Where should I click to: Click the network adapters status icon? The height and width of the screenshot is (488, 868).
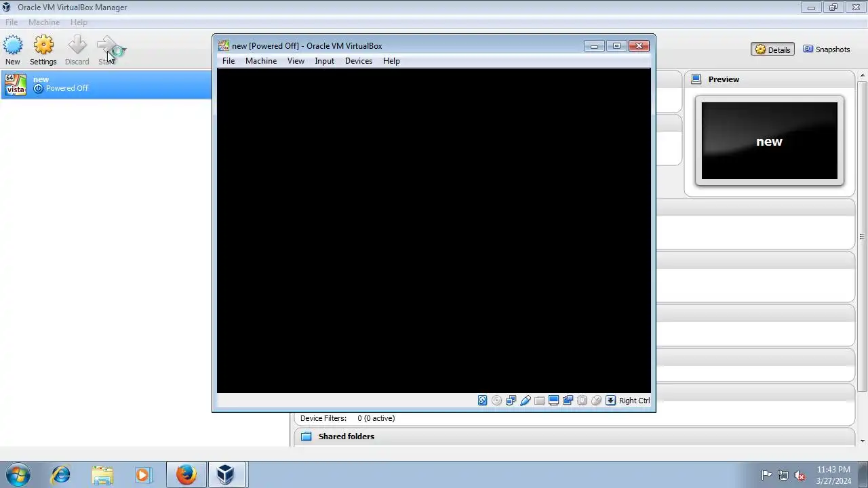(x=511, y=401)
